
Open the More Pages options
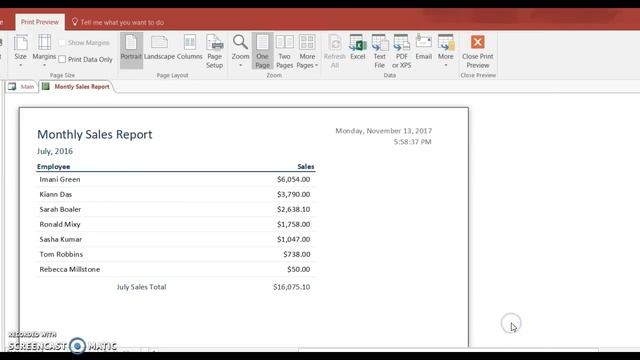click(307, 51)
